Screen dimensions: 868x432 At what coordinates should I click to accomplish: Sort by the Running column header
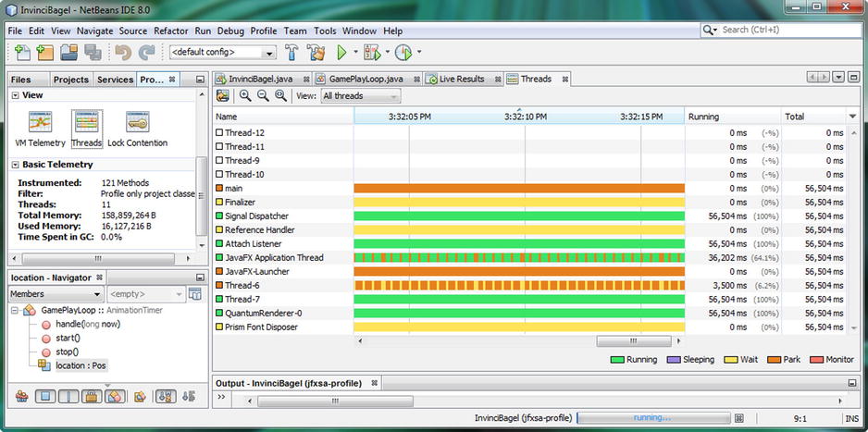(x=733, y=117)
